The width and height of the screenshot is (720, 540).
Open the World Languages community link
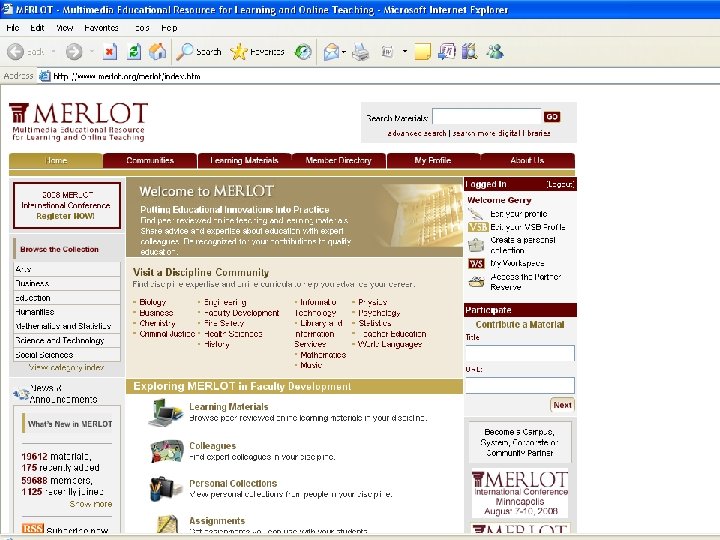pos(390,344)
